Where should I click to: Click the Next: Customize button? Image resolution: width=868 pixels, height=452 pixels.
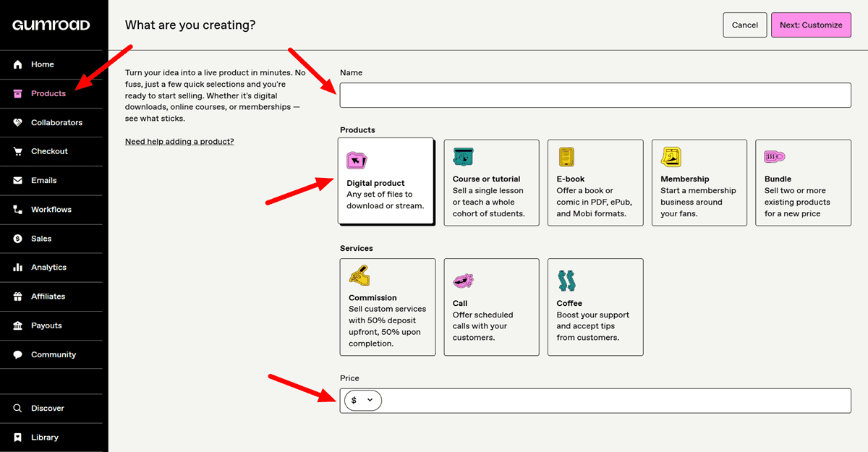click(x=811, y=25)
